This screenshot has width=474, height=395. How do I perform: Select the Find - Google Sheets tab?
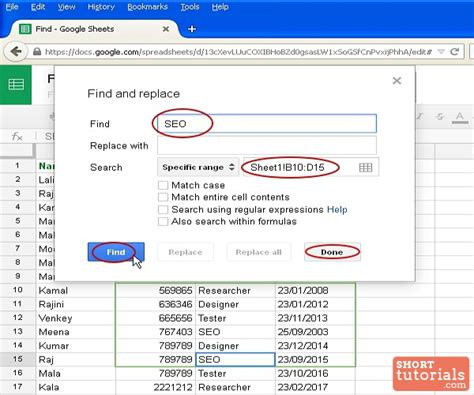pyautogui.click(x=94, y=29)
